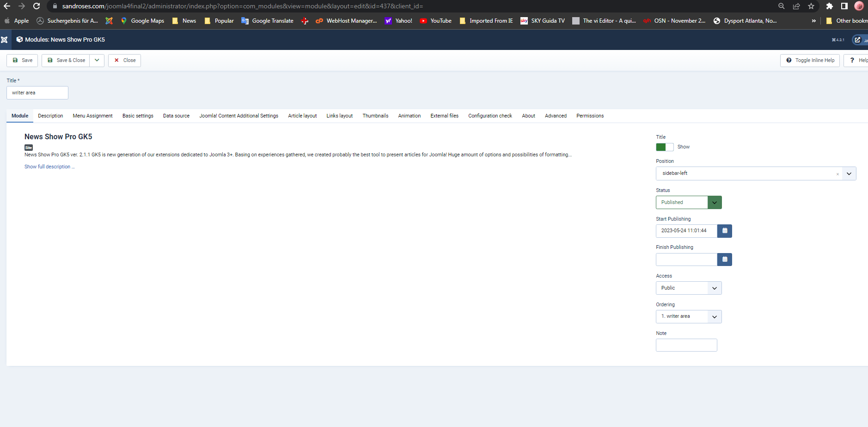The height and width of the screenshot is (427, 868).
Task: Expand the Save & Close dropdown arrow
Action: pyautogui.click(x=97, y=61)
